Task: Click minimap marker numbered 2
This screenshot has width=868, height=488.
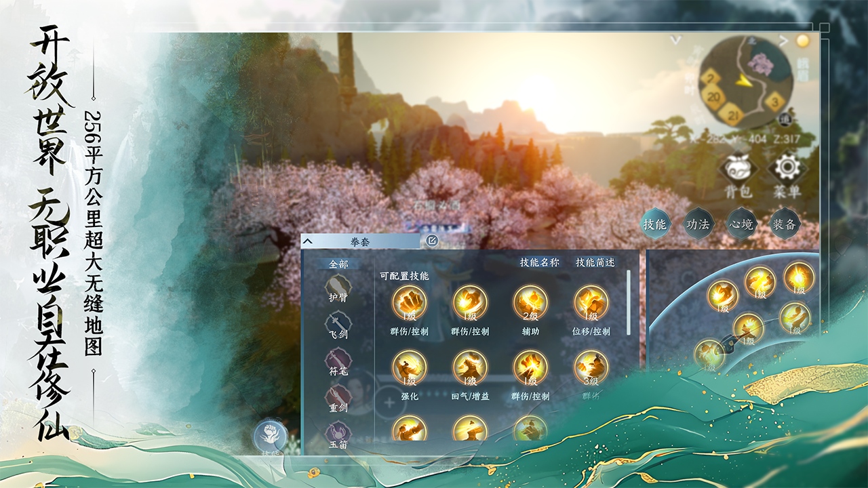Action: (710, 78)
